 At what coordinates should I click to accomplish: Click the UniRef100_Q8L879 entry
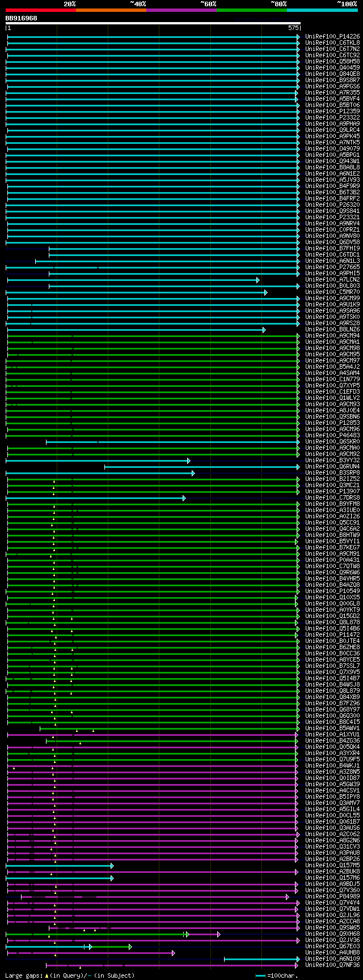(332, 691)
